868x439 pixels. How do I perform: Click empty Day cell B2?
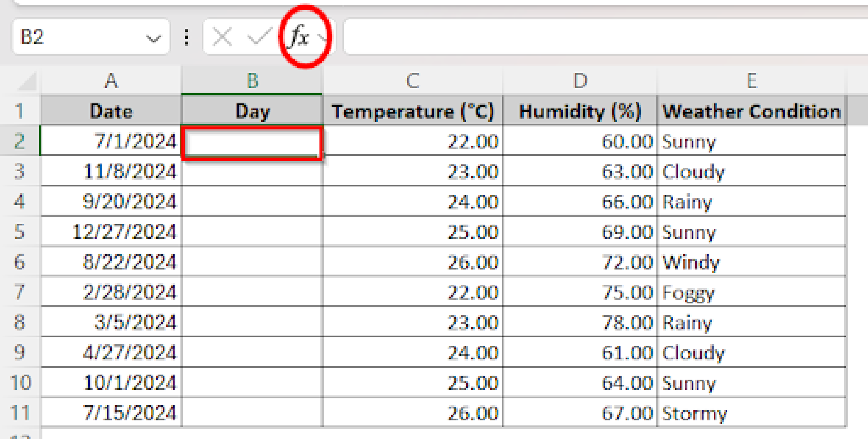pyautogui.click(x=252, y=142)
